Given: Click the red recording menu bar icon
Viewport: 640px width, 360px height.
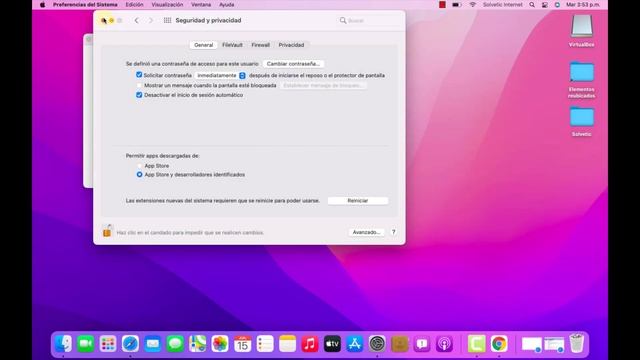Looking at the screenshot, I should click(442, 5).
